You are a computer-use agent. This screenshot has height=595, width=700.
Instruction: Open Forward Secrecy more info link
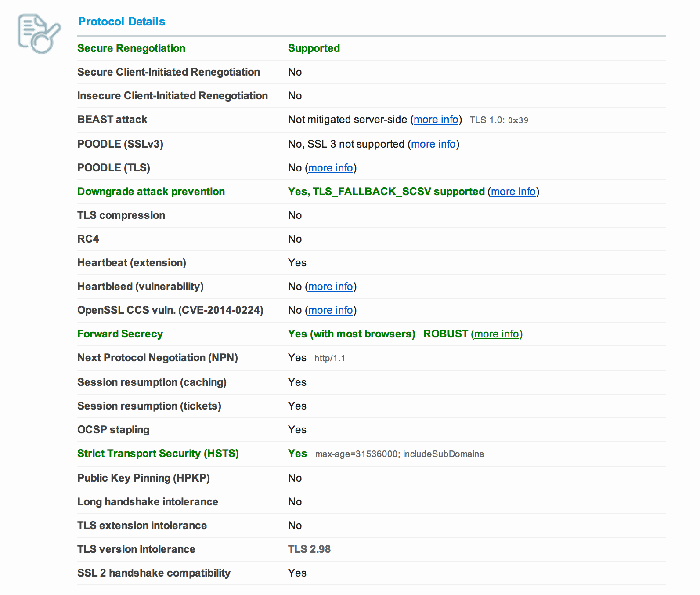pyautogui.click(x=496, y=334)
